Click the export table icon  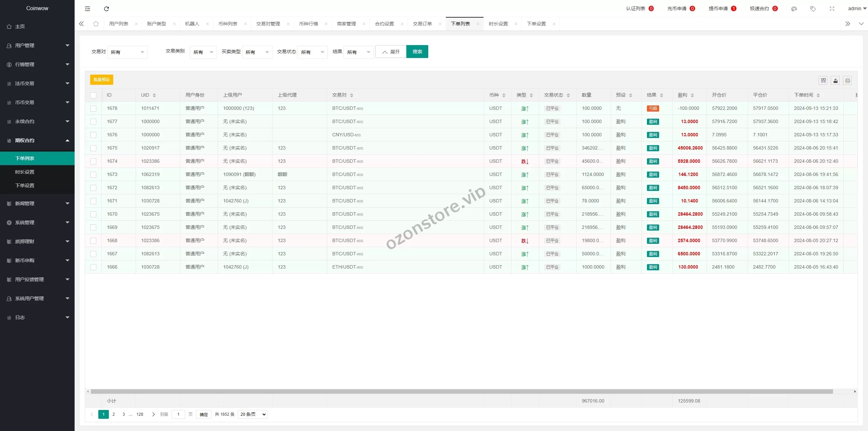click(835, 80)
